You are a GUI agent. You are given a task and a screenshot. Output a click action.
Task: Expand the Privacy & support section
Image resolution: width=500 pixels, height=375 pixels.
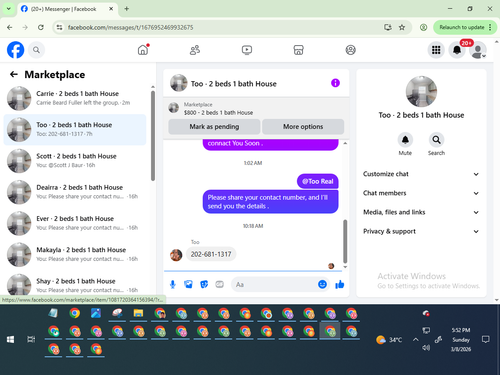coord(421,231)
